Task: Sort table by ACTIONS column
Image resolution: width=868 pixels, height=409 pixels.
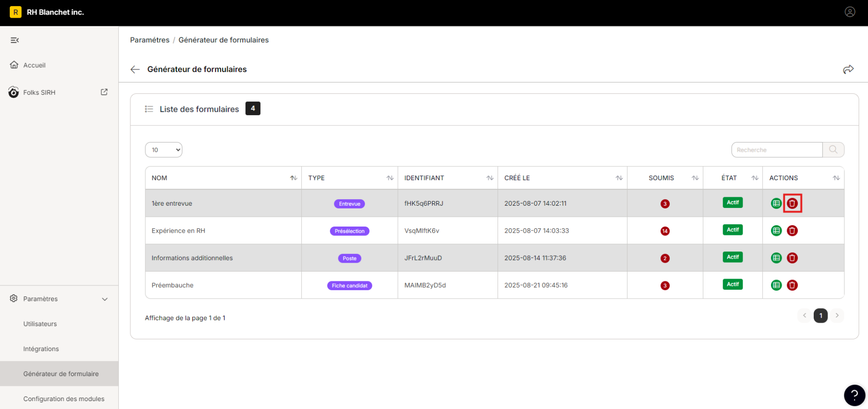Action: [x=836, y=178]
